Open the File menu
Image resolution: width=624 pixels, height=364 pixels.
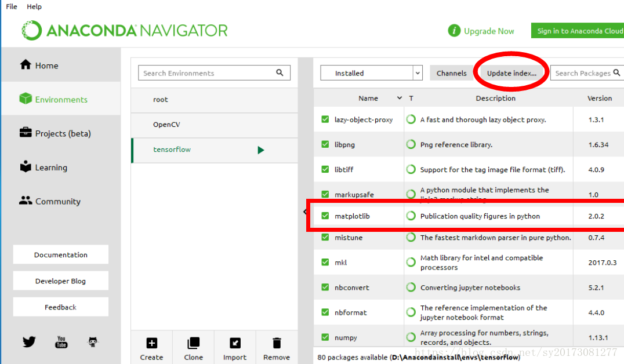(12, 6)
